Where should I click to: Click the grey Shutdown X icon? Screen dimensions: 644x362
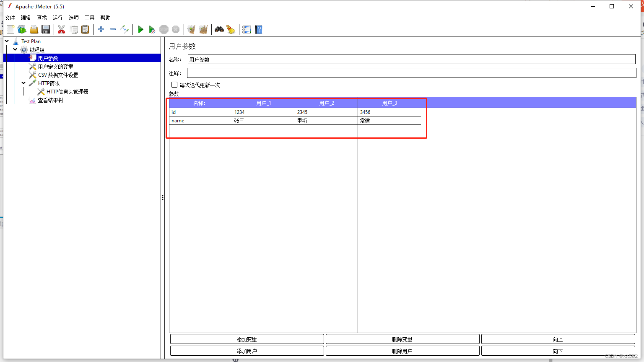(x=176, y=29)
